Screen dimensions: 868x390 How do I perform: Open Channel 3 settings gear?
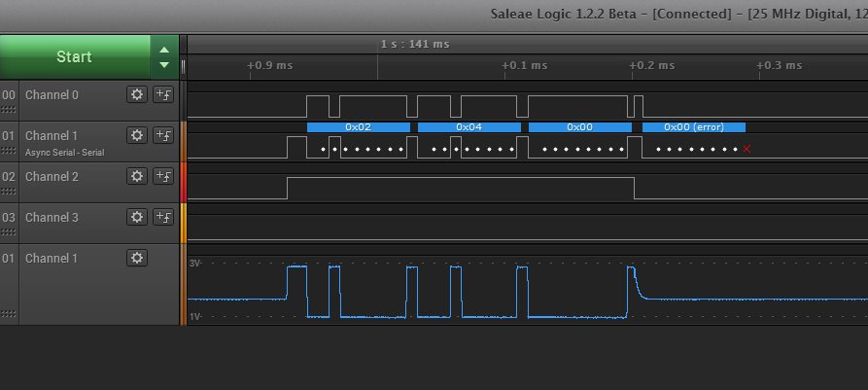pyautogui.click(x=137, y=217)
